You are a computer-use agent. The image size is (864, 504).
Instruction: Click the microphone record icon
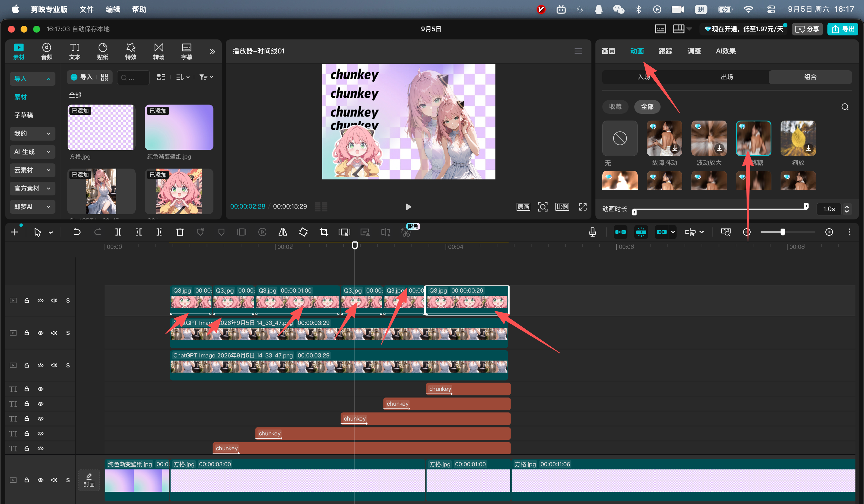[x=593, y=232]
